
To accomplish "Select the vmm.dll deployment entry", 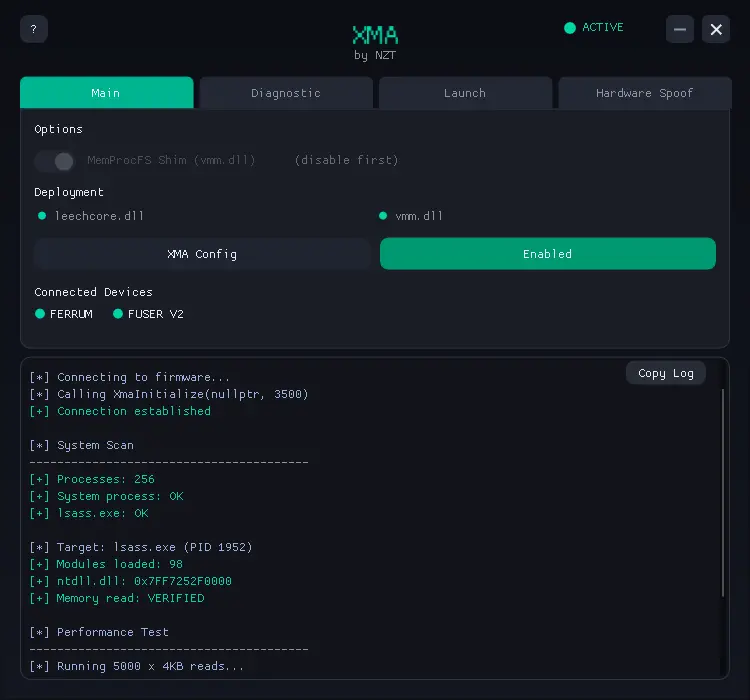I will [x=419, y=216].
